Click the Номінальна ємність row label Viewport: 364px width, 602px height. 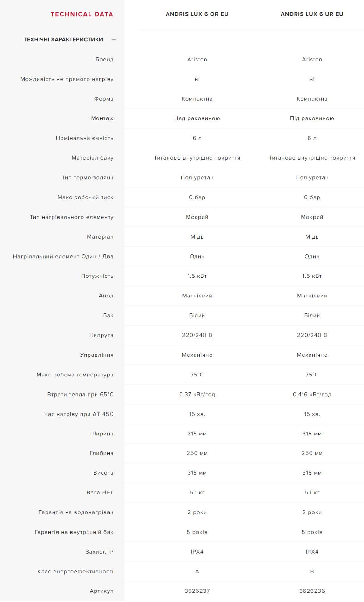coord(84,138)
